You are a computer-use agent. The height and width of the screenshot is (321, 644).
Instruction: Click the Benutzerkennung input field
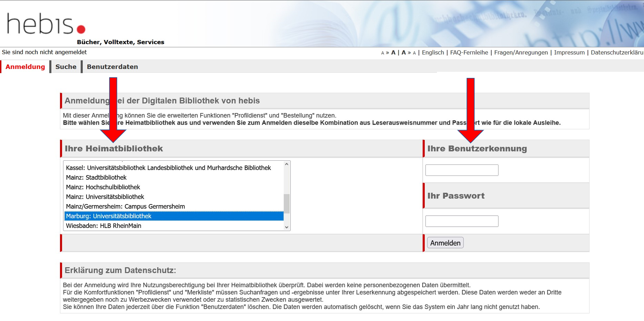tap(462, 170)
